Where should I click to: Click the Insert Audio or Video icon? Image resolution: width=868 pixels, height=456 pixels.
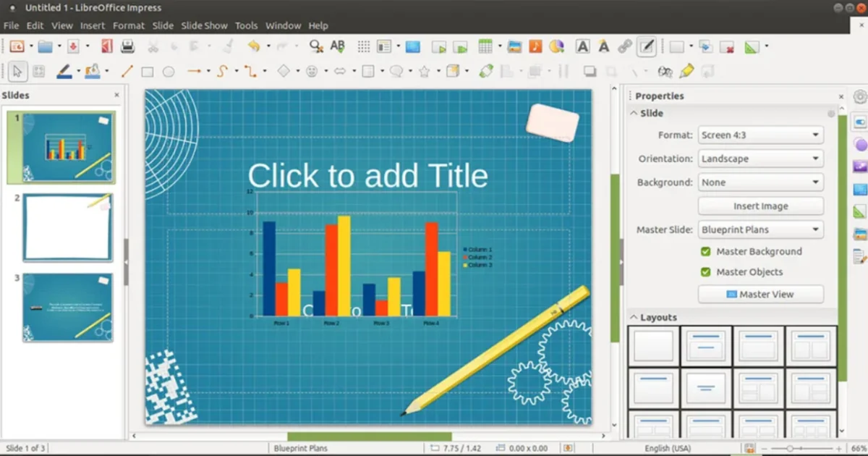coord(535,47)
